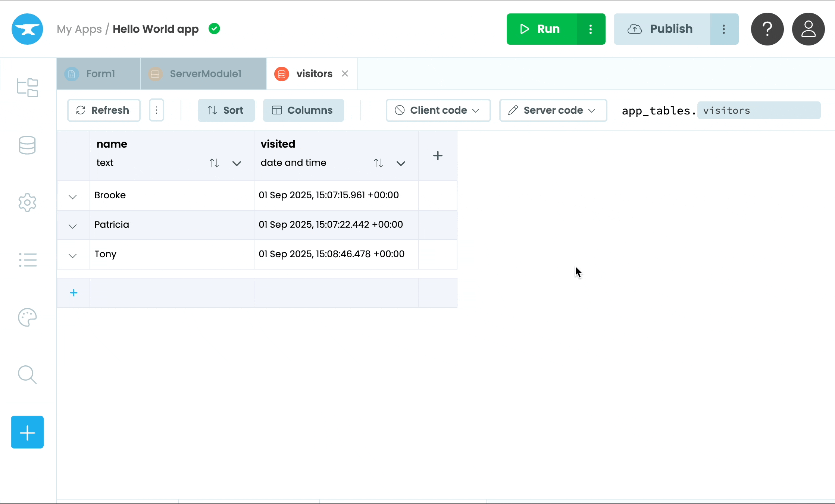Image resolution: width=835 pixels, height=504 pixels.
Task: Select the visitors tab
Action: pyautogui.click(x=312, y=74)
